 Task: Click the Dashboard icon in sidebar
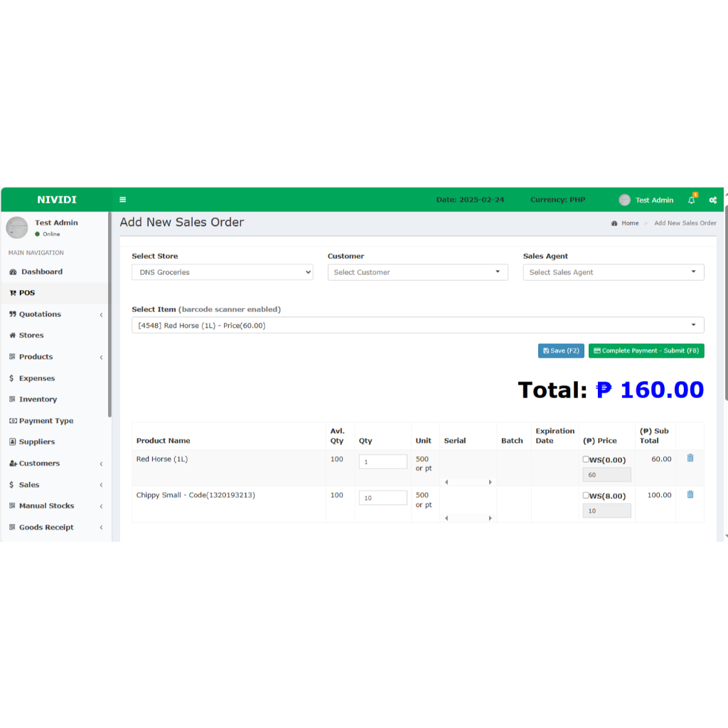[x=13, y=272]
